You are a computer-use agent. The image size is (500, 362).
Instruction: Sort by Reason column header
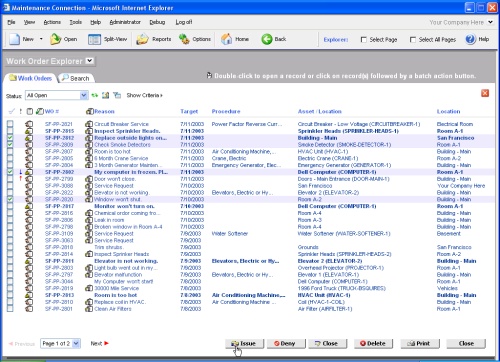(104, 111)
